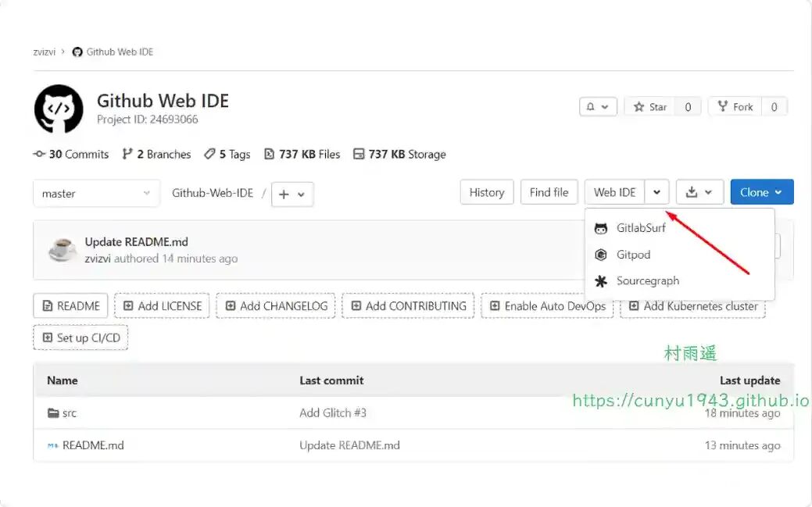Fork the project

click(x=735, y=107)
